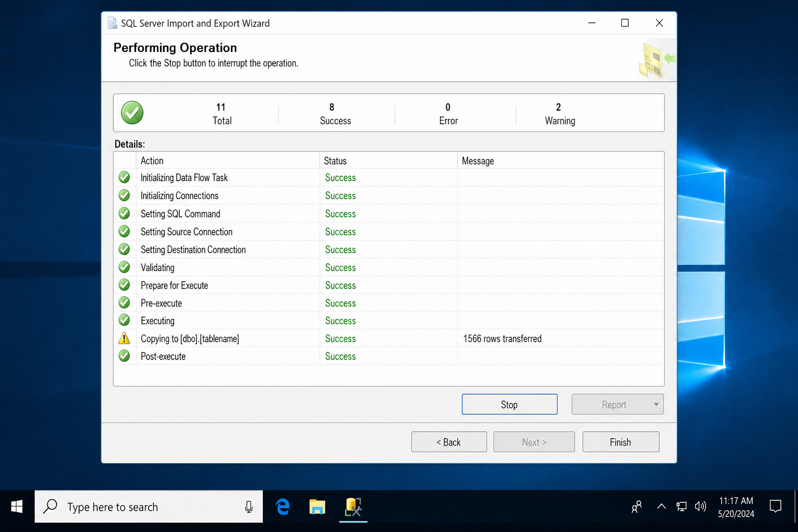Click the success icon beside Initializing Connections
The width and height of the screenshot is (798, 532).
(124, 195)
